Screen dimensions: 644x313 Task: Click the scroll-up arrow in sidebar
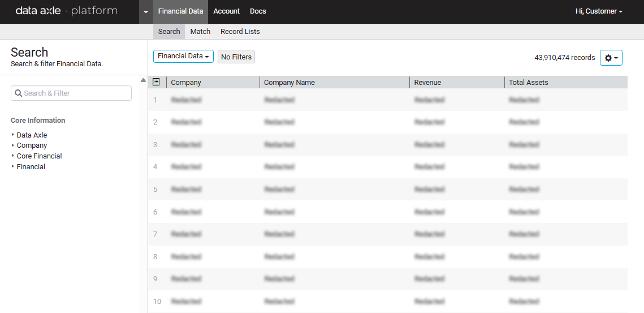click(x=143, y=80)
